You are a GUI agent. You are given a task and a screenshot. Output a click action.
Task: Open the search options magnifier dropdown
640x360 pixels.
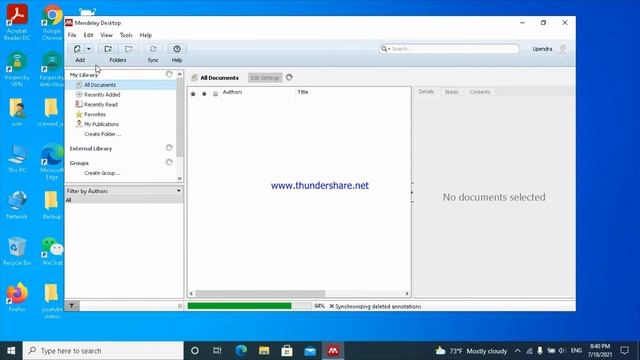tap(385, 49)
